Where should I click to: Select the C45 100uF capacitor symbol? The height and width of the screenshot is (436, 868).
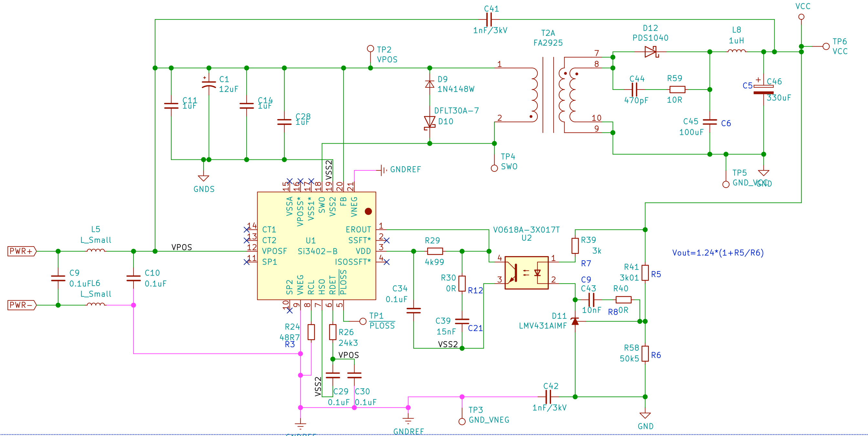710,122
